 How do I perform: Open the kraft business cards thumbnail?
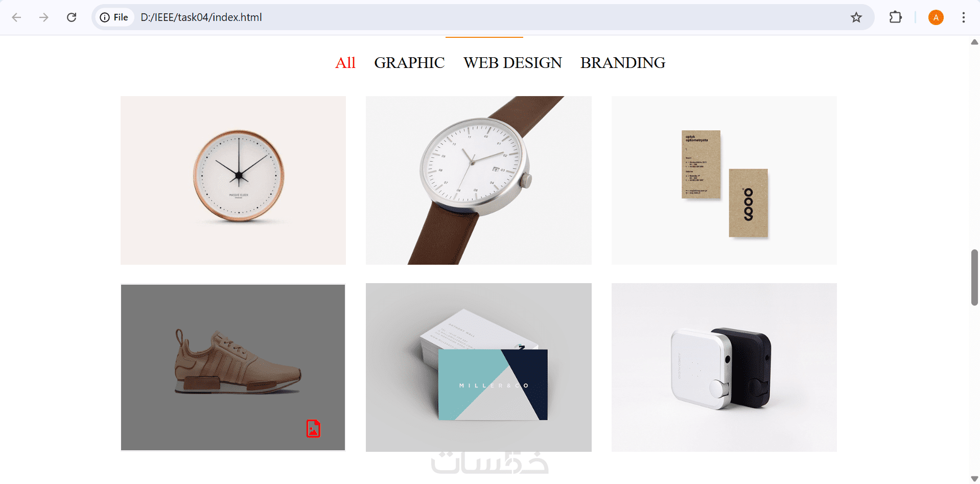[x=724, y=180]
